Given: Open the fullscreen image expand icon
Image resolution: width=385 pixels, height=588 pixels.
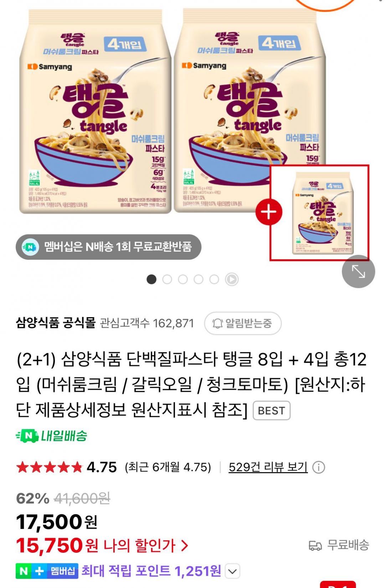Looking at the screenshot, I should point(358,272).
